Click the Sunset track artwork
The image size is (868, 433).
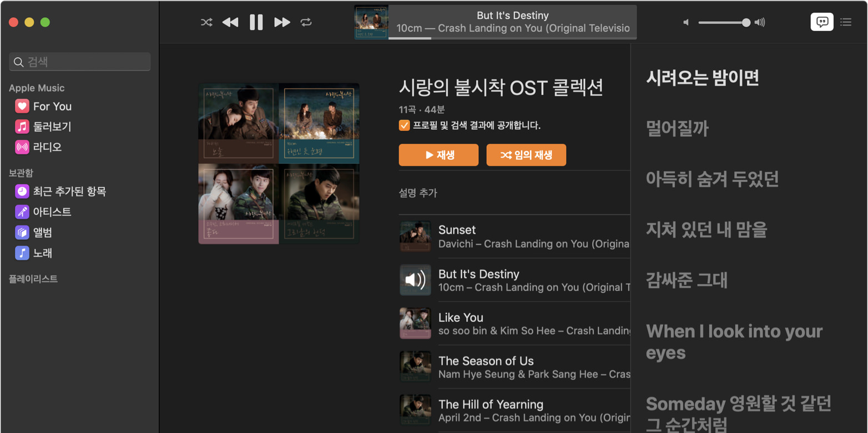pos(416,236)
